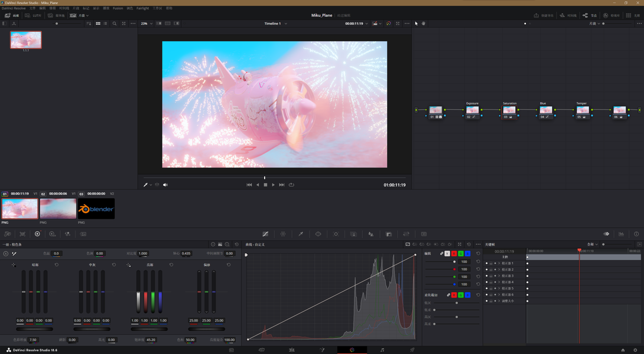Expand 校正器 5 keyframe track
Image resolution: width=644 pixels, height=354 pixels.
tap(499, 289)
